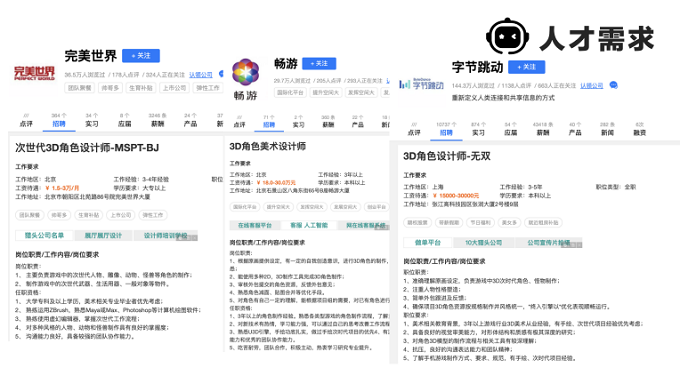This screenshot has height=376, width=680.
Task: Open the 认领公司 link for 字节跳动
Action: tap(592, 85)
